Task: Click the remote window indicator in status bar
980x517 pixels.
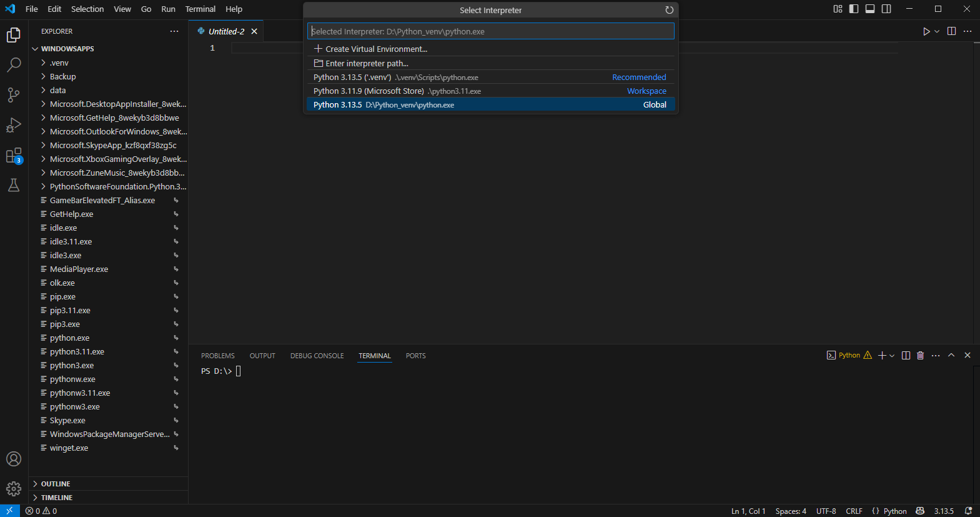Action: tap(9, 511)
